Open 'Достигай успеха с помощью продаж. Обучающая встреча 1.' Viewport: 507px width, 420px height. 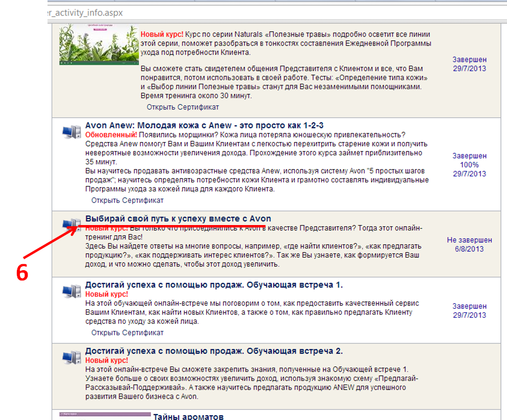[x=214, y=285]
